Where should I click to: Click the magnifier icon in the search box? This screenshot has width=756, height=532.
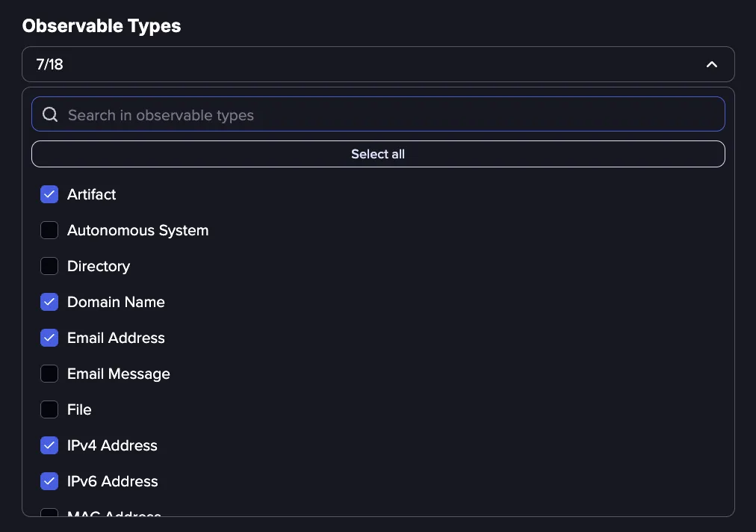[50, 114]
